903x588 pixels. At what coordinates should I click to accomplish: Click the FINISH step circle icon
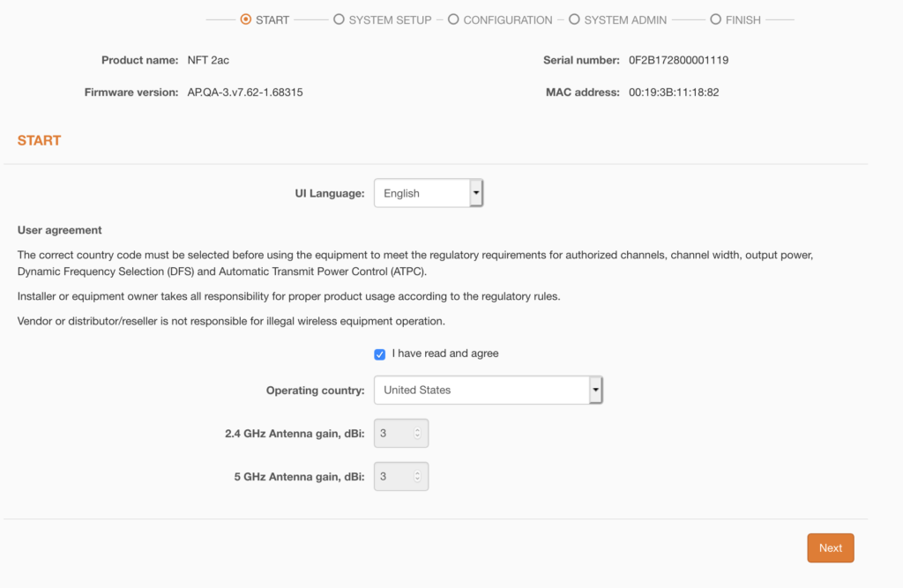[x=715, y=19]
